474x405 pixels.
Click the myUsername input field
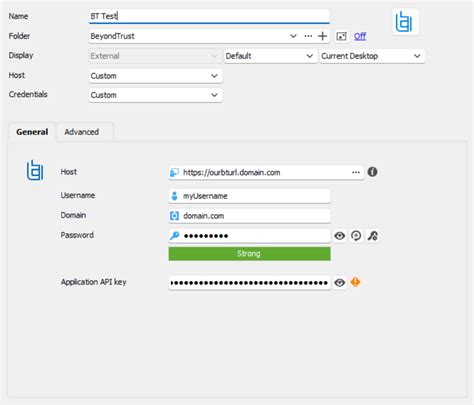coord(249,196)
